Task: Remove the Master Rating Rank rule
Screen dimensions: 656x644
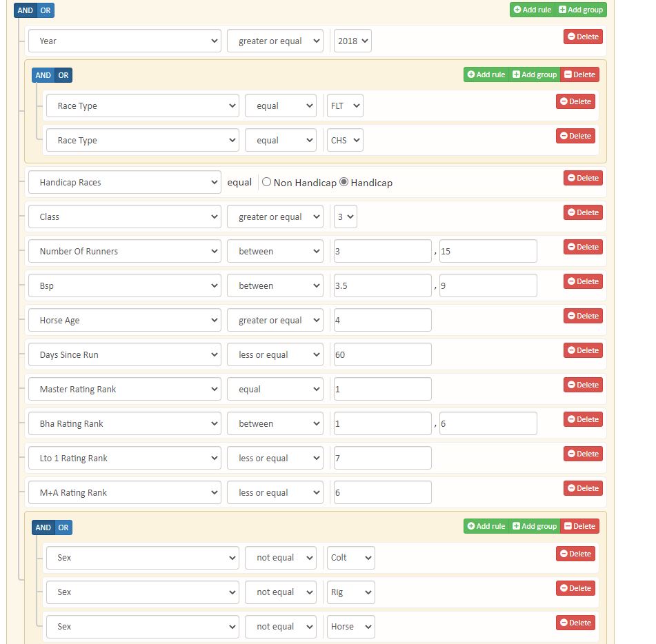Action: point(583,385)
